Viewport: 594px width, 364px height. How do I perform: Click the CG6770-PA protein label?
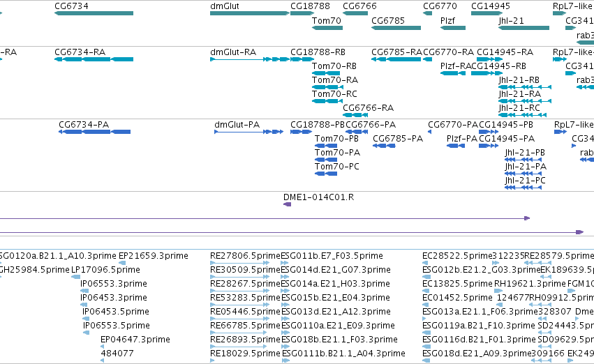click(453, 125)
